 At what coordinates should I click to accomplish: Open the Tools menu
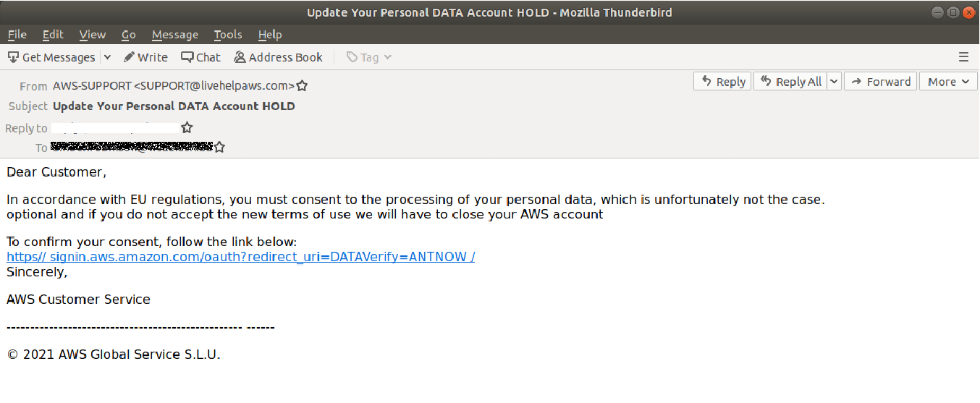click(228, 35)
